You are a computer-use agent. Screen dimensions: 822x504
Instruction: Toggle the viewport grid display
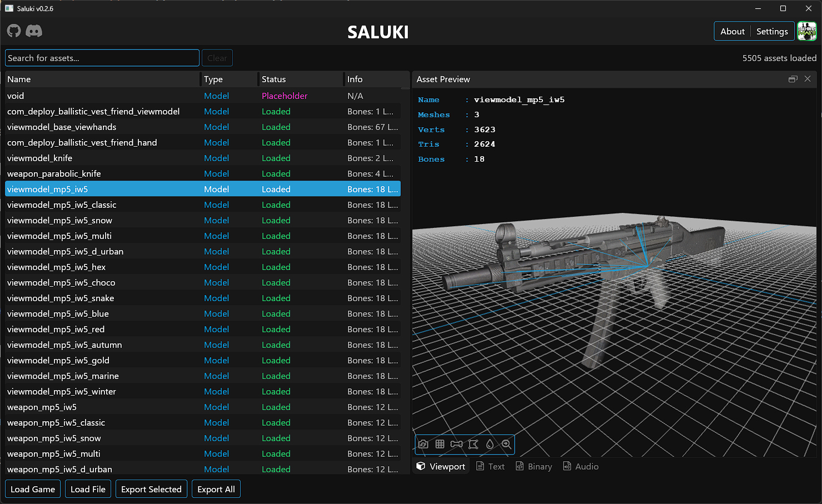pyautogui.click(x=440, y=444)
